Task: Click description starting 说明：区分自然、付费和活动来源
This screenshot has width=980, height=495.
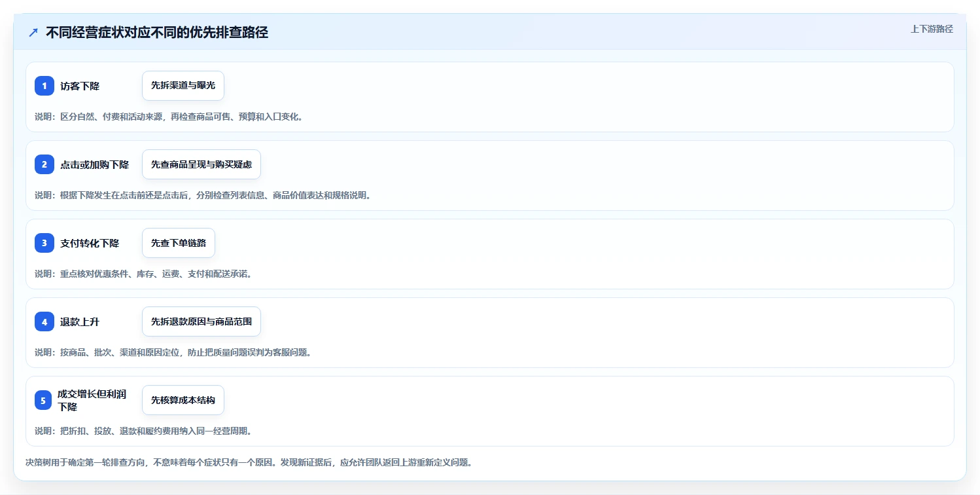Action: coord(169,117)
